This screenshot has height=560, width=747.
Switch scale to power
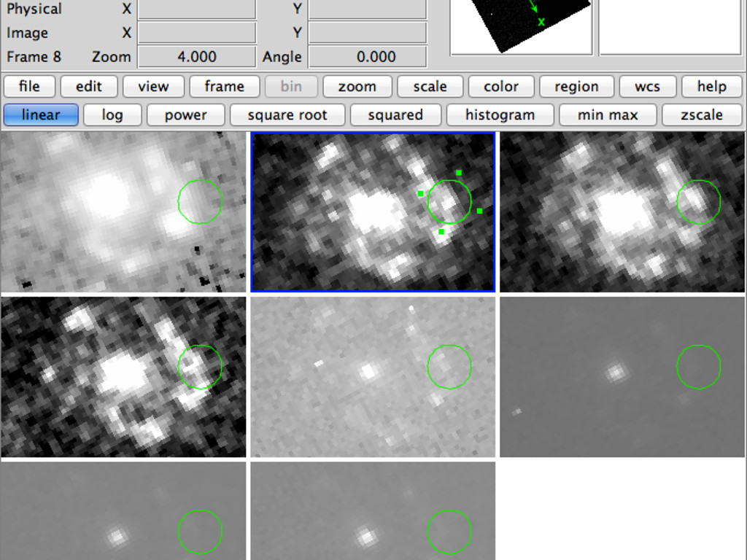(186, 115)
